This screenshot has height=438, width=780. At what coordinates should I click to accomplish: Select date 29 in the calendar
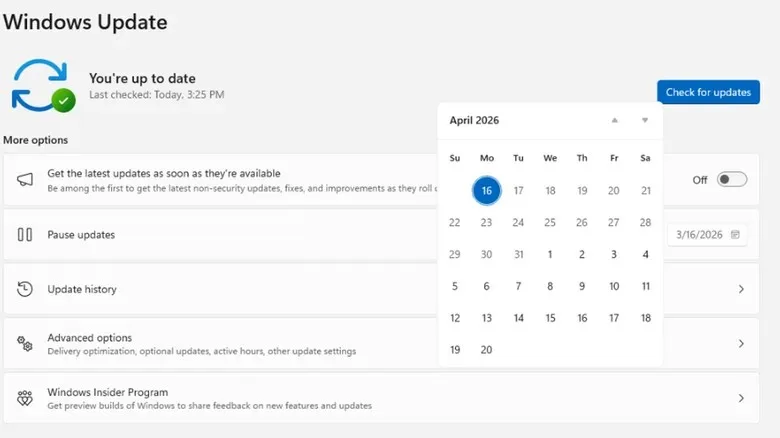point(455,254)
